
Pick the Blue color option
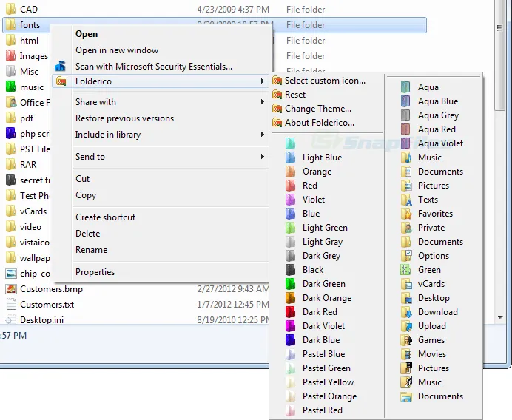[x=311, y=214]
